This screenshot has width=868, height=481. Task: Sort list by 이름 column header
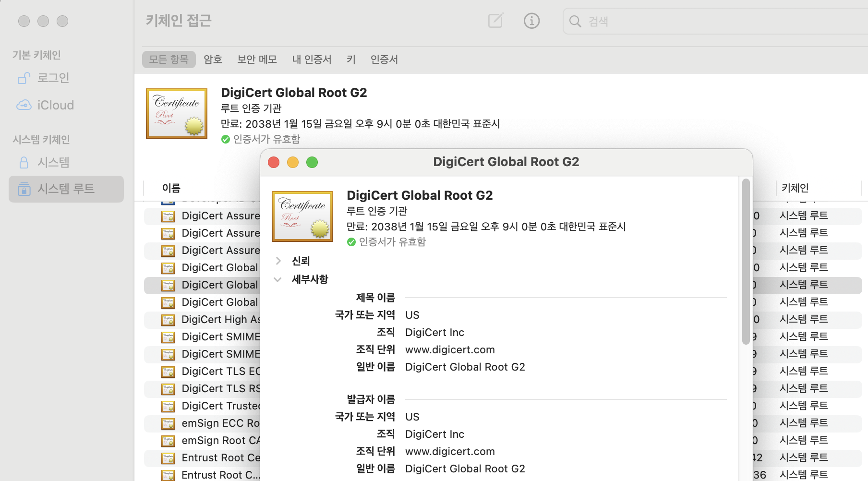171,188
